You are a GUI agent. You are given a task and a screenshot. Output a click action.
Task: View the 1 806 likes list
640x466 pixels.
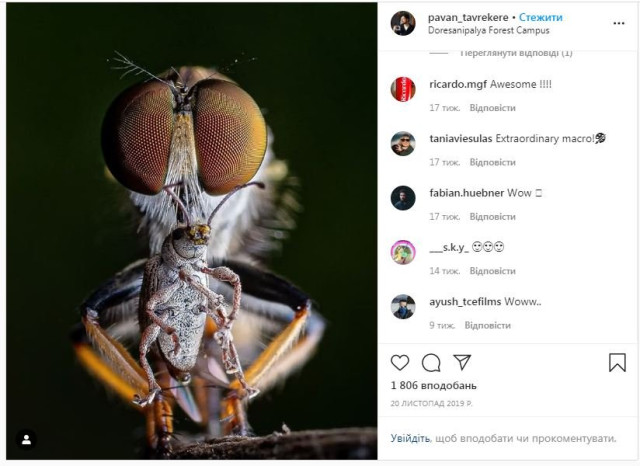pos(433,385)
